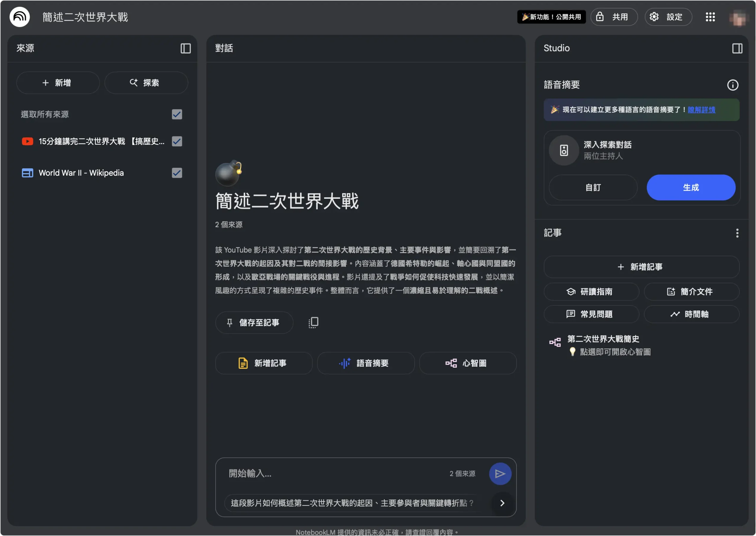Open source World War II - Wikipedia
This screenshot has width=756, height=536.
click(x=81, y=173)
